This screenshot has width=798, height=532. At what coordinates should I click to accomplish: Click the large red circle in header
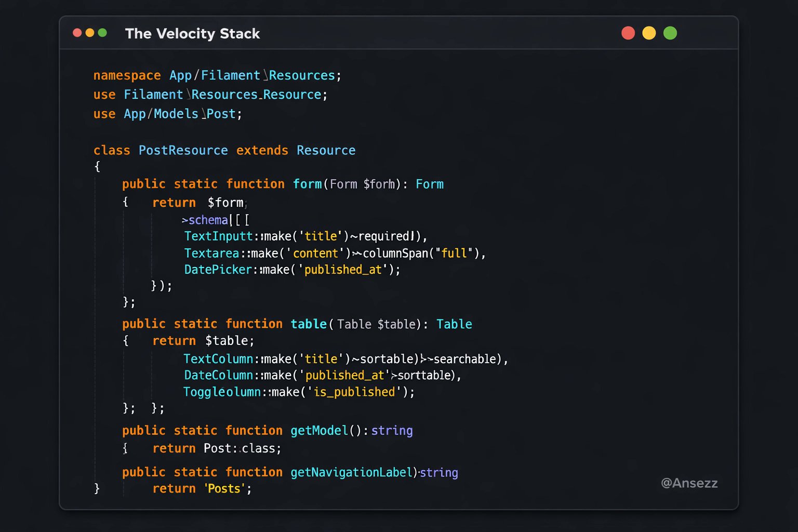(628, 33)
